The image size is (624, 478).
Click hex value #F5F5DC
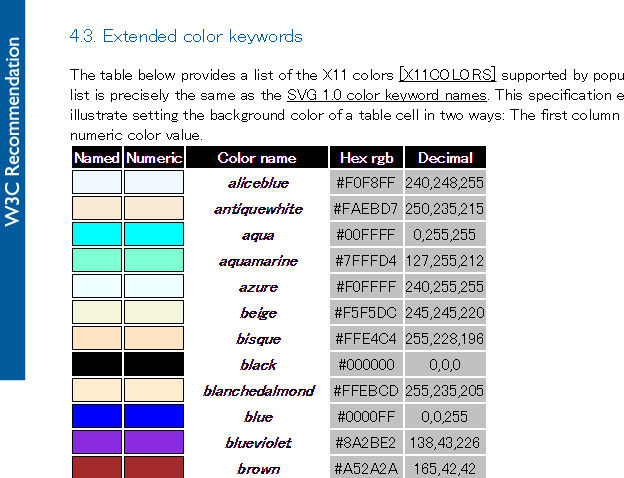tap(366, 312)
